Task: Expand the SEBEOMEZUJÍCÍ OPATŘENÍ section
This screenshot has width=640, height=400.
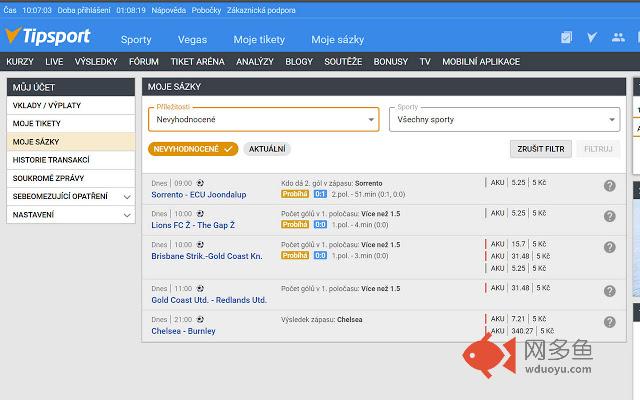Action: 71,196
